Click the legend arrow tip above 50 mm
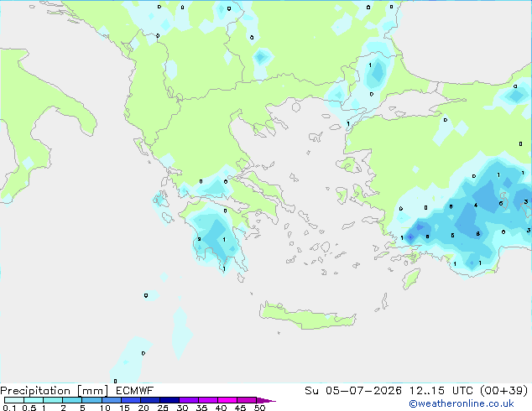532x411 pixels. click(266, 400)
